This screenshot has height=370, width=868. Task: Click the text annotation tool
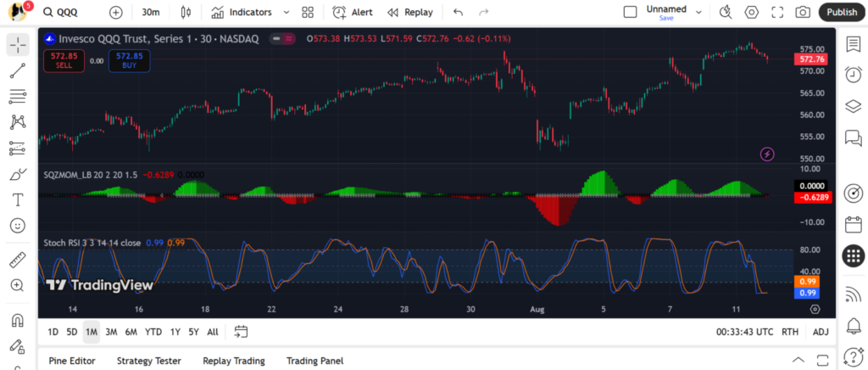(18, 200)
